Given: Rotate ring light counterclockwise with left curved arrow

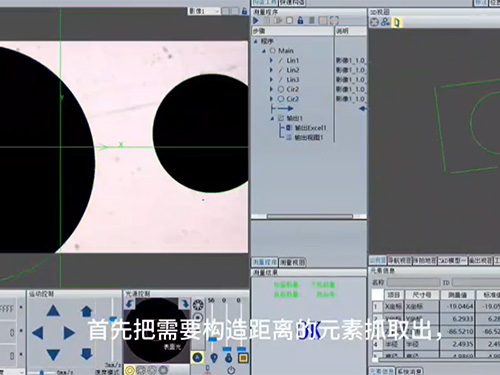Looking at the screenshot, I should 129,304.
